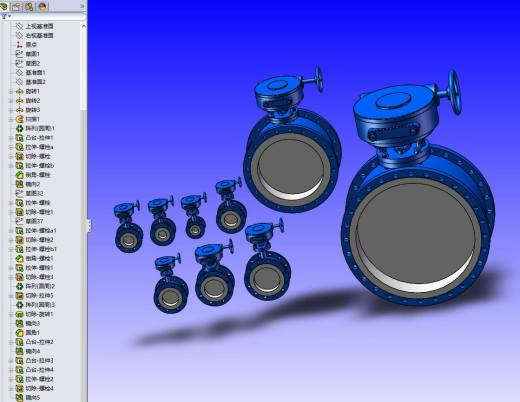This screenshot has width=520, height=402.
Task: Select the largest butterfly valve model
Action: point(418,188)
